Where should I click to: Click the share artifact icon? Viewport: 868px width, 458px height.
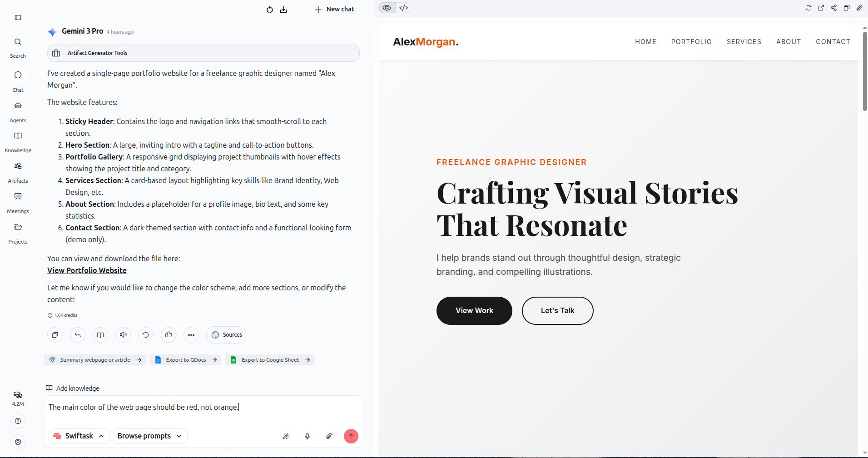tap(834, 8)
